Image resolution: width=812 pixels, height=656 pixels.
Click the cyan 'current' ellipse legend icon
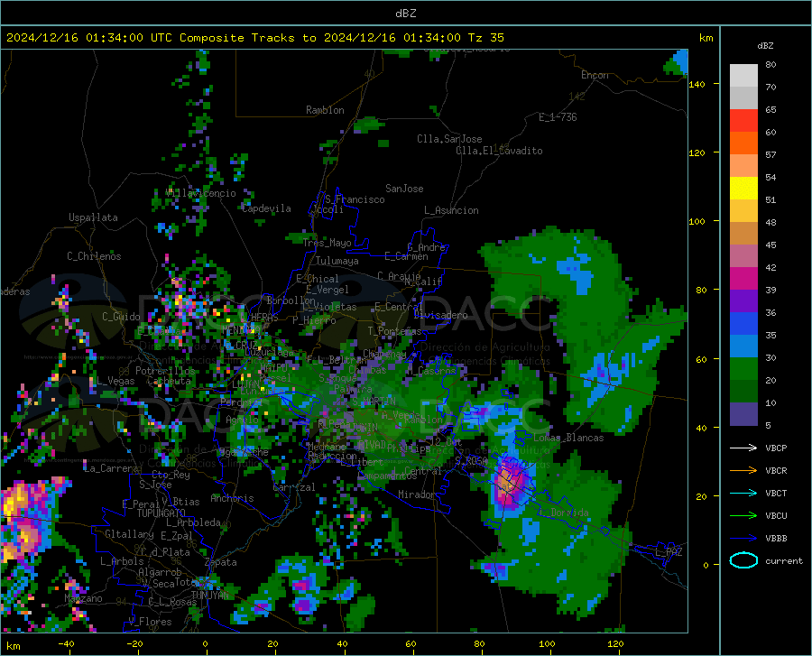click(x=743, y=560)
